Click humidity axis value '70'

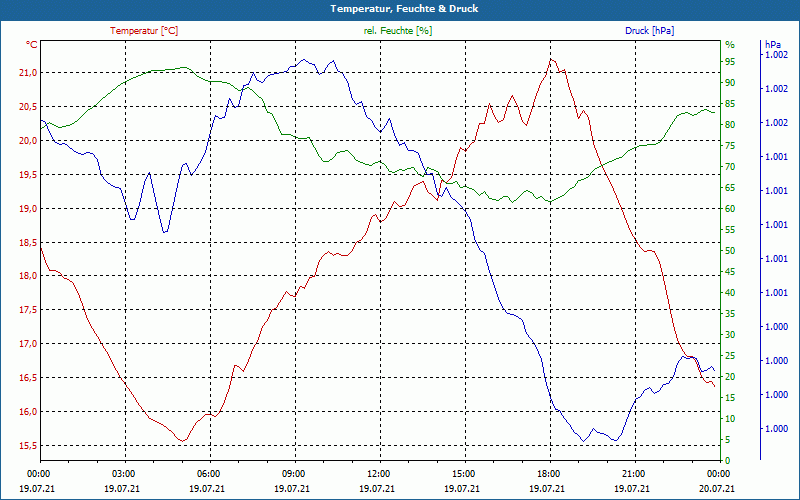tap(730, 167)
